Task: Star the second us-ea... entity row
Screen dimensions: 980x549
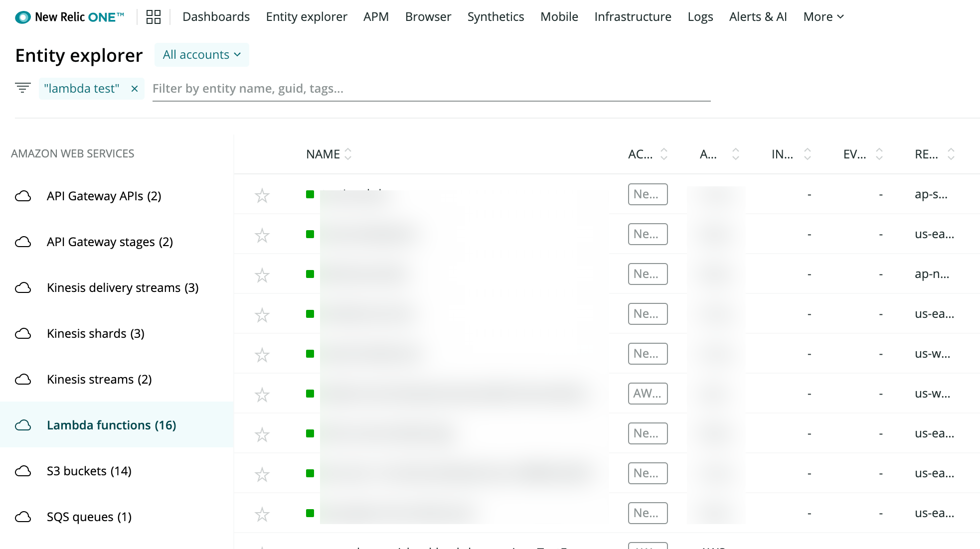Action: [262, 314]
